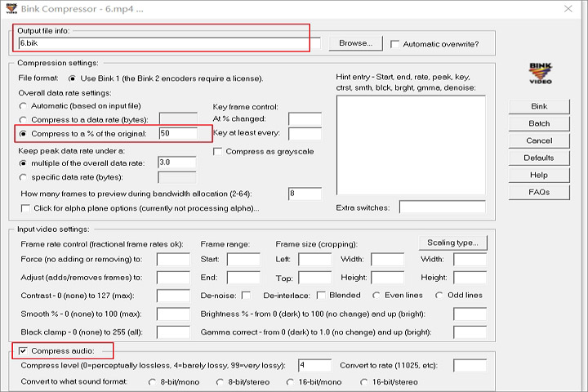Viewport: 588px width, 392px height.
Task: Select Compress to a % of the original
Action: [x=23, y=134]
